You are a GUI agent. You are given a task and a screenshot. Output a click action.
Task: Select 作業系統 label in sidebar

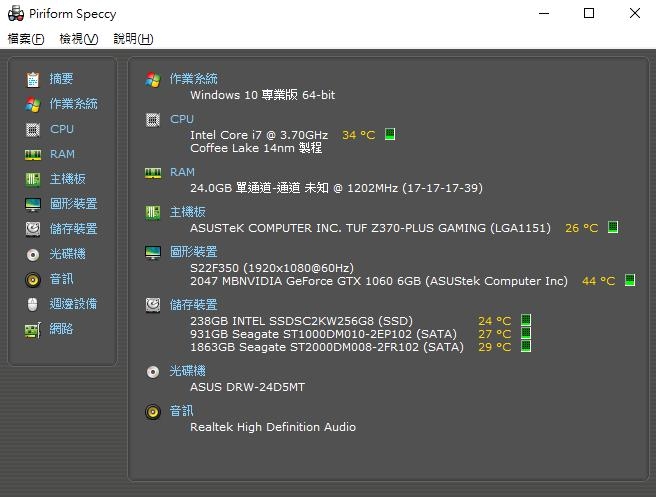[x=74, y=104]
